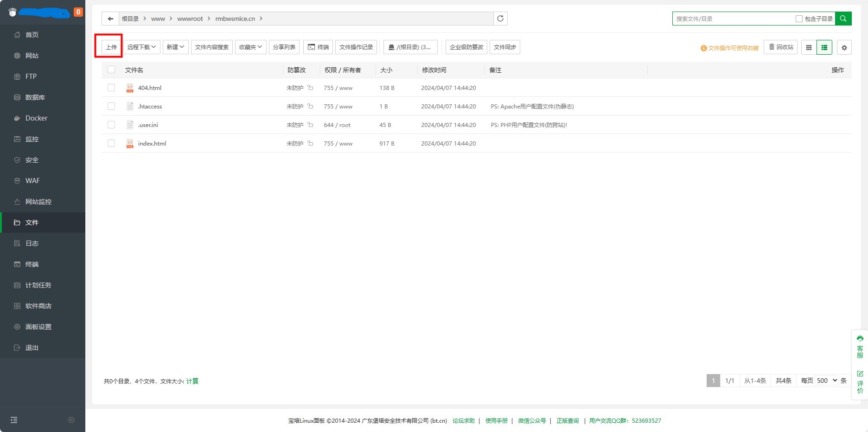The height and width of the screenshot is (432, 868).
Task: Click the index.html file icon
Action: click(x=130, y=143)
